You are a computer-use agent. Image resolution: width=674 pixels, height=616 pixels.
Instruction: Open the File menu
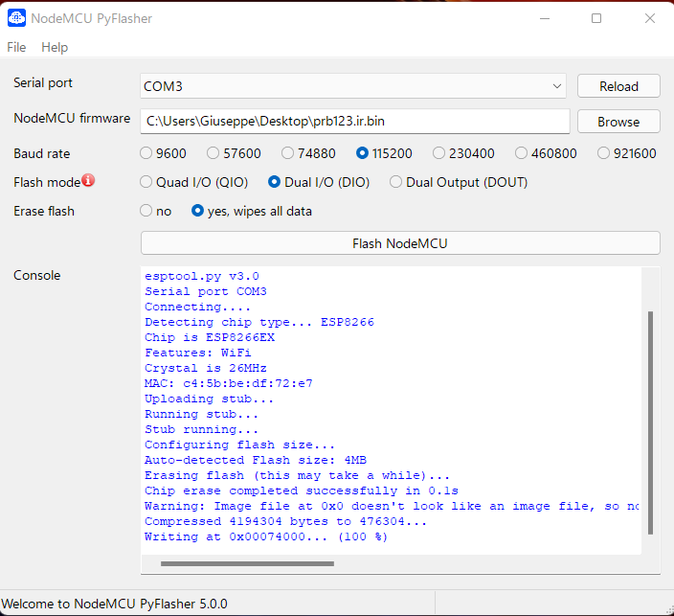(x=16, y=47)
